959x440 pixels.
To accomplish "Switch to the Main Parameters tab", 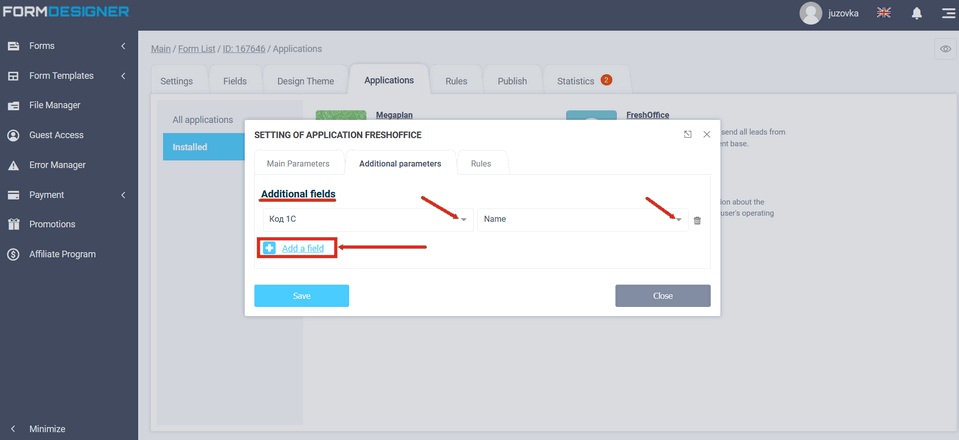I will tap(298, 163).
